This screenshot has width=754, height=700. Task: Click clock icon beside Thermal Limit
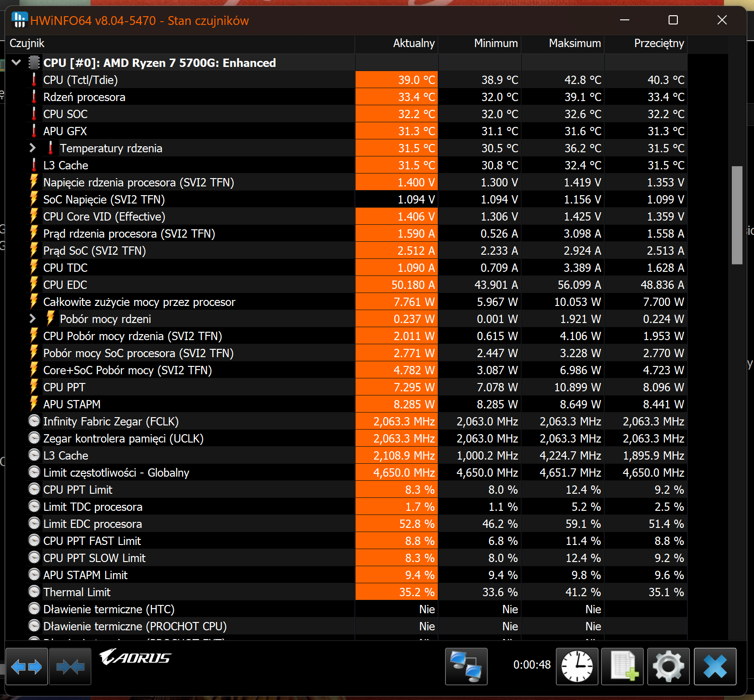[34, 592]
